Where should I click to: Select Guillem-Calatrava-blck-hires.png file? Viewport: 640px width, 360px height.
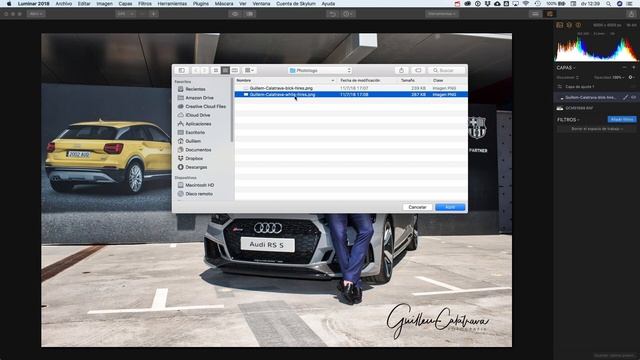tap(351, 88)
